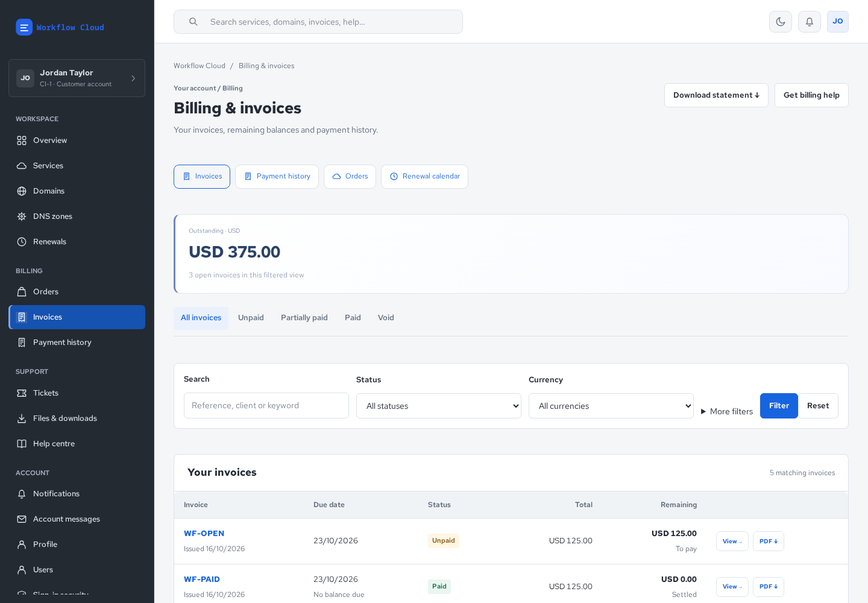Focus the Reference, client or keyword field
Image resolution: width=868 pixels, height=603 pixels.
tap(266, 406)
